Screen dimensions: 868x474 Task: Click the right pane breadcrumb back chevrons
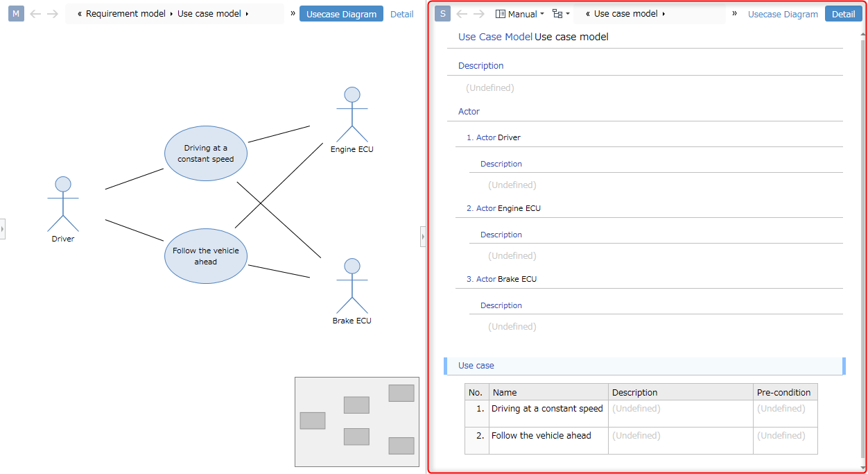pos(588,14)
